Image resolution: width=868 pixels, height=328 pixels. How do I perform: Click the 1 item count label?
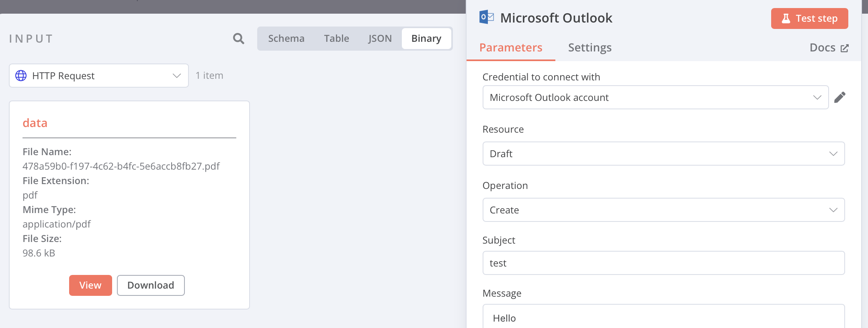(x=209, y=76)
